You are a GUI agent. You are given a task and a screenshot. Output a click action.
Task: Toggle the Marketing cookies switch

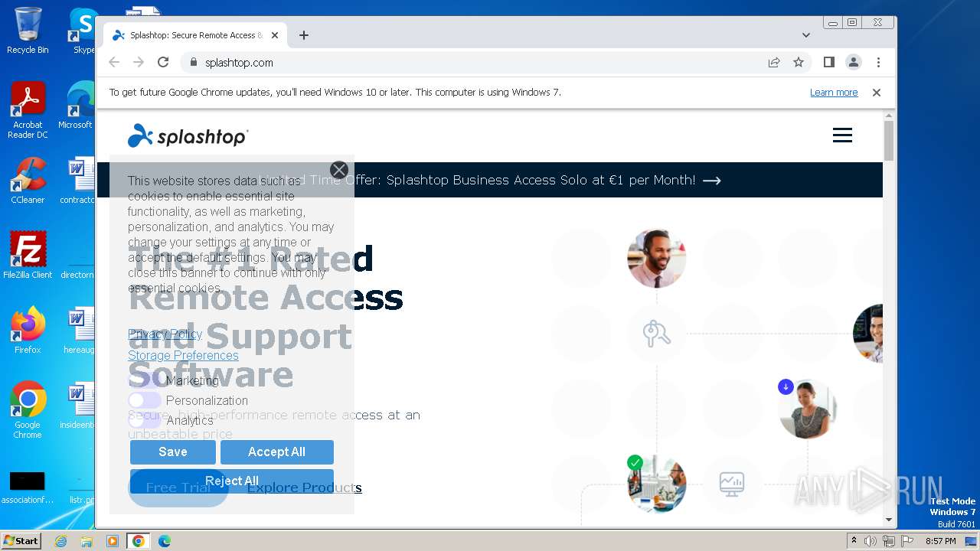pyautogui.click(x=145, y=380)
